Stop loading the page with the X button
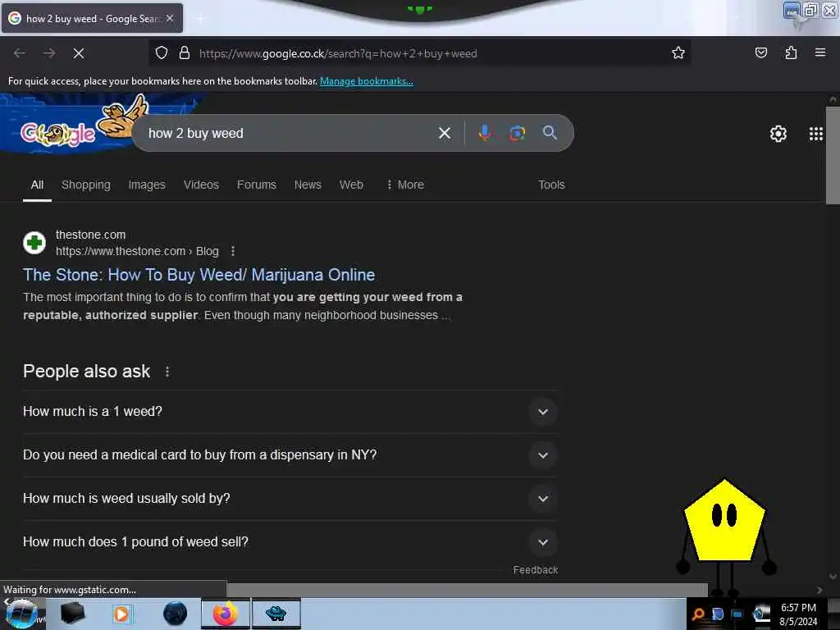This screenshot has height=630, width=840. [x=79, y=53]
